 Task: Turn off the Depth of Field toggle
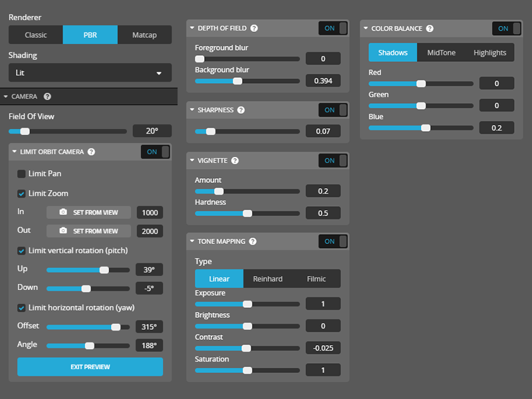334,28
